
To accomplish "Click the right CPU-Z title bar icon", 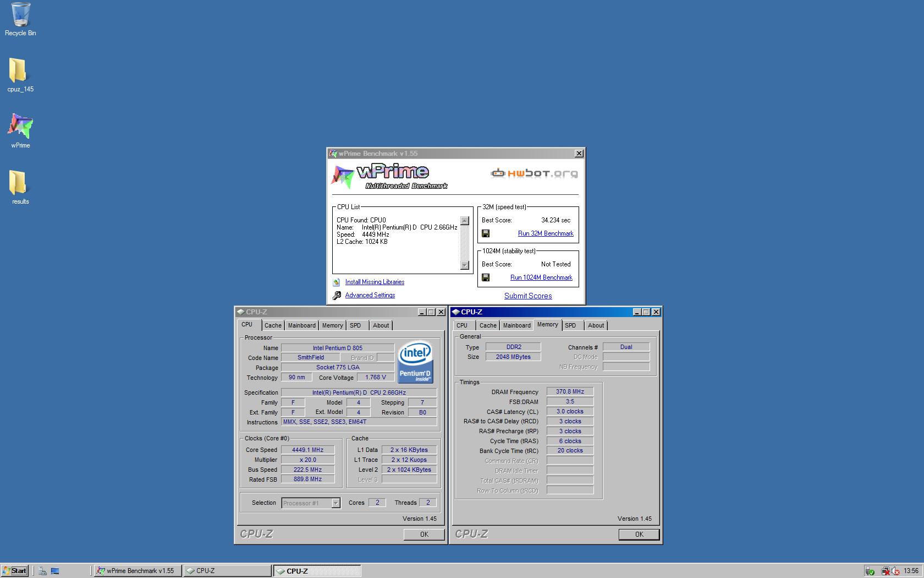I will point(456,312).
